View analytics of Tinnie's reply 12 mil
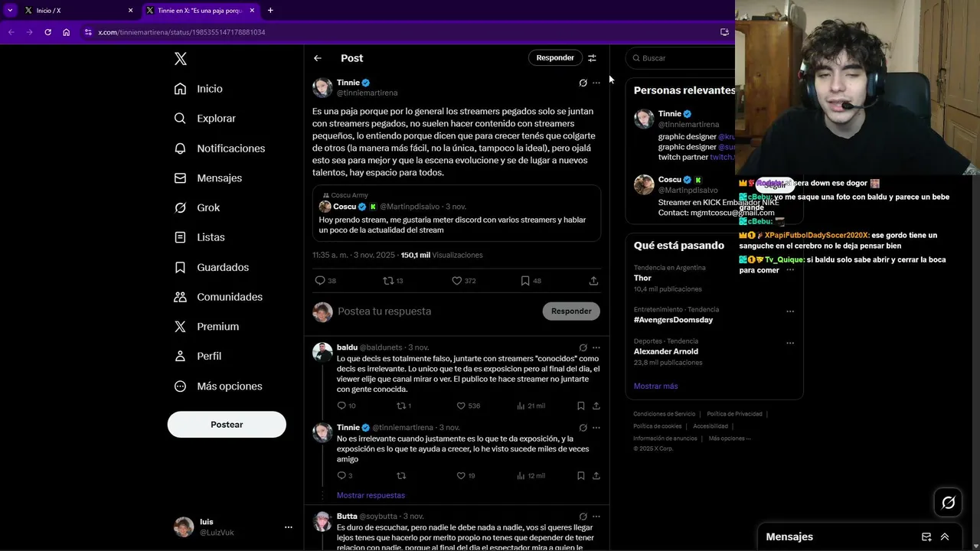The image size is (980, 551). click(531, 475)
